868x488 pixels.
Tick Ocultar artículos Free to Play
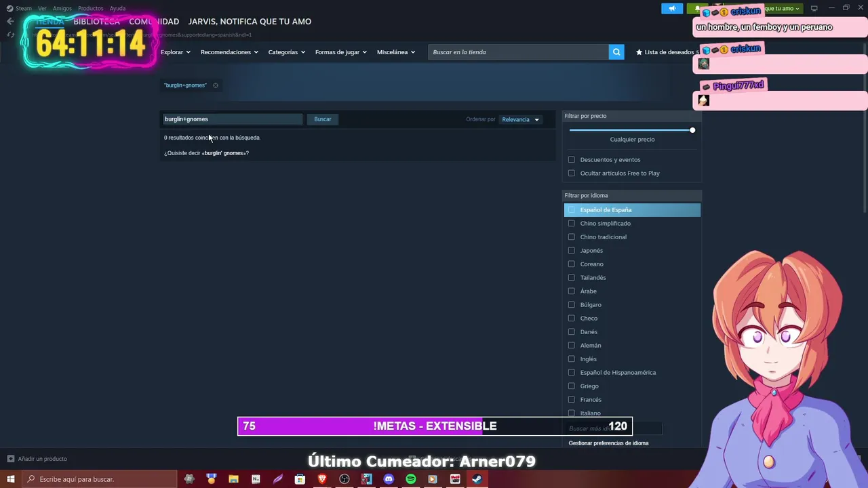(x=572, y=174)
